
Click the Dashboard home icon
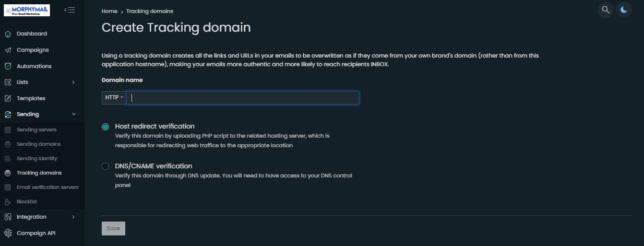click(x=8, y=34)
